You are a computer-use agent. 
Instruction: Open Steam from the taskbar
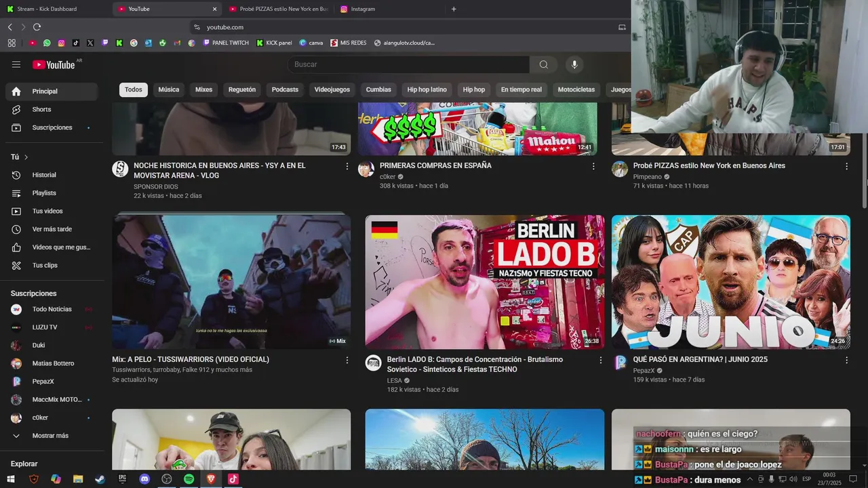point(100,479)
